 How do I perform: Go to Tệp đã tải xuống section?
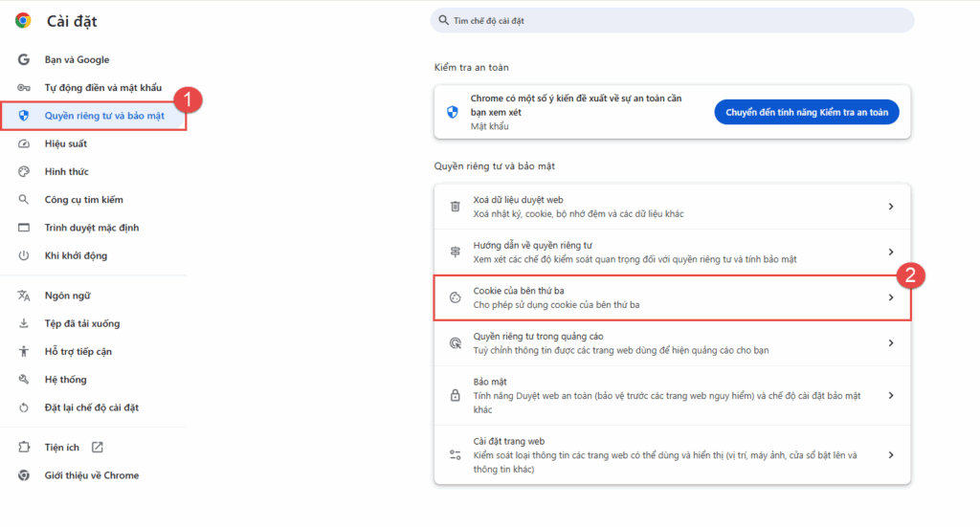point(81,323)
